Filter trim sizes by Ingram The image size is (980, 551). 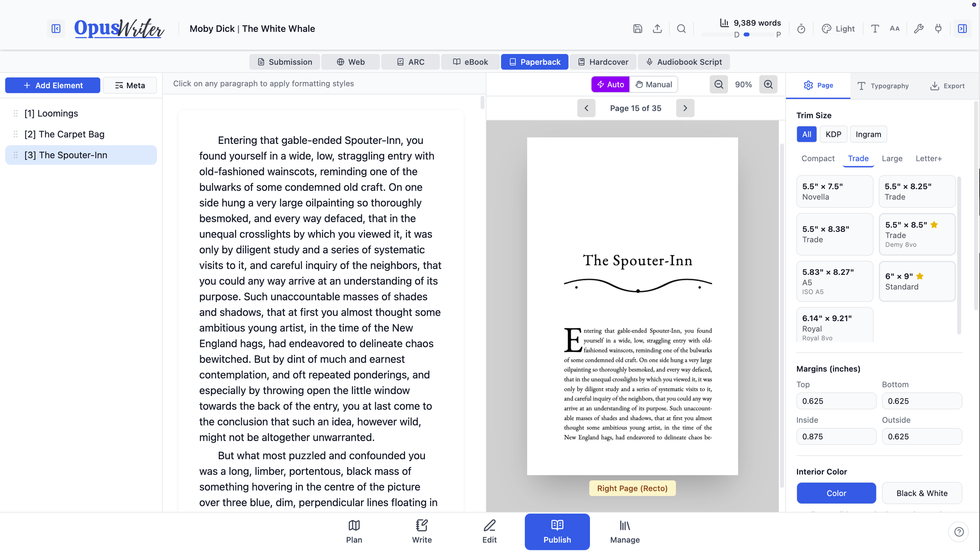point(868,134)
